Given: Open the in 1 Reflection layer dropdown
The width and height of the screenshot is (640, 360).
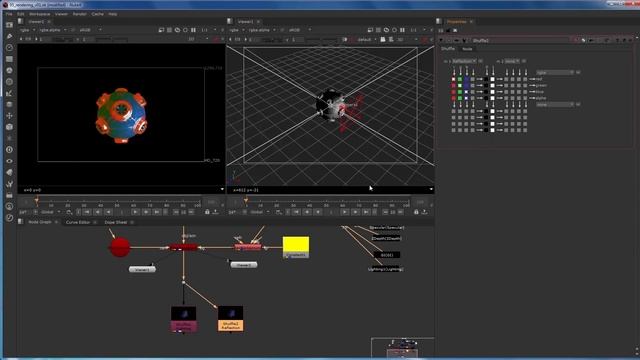Looking at the screenshot, I should (x=464, y=61).
